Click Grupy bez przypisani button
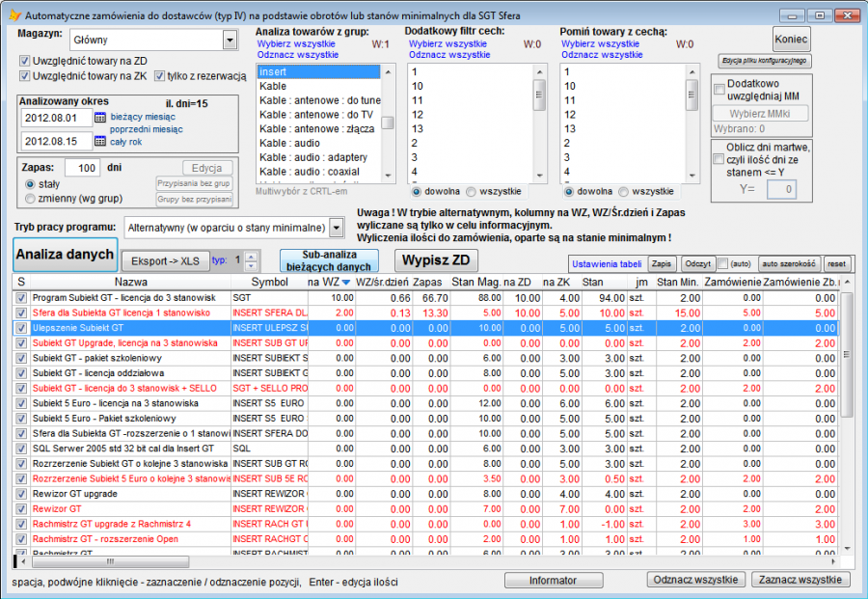 [x=194, y=200]
